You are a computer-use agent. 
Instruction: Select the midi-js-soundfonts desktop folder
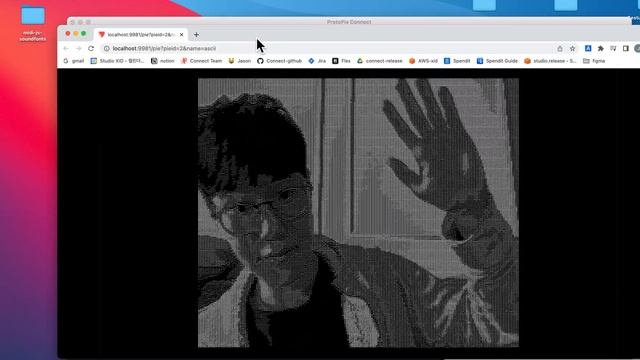[33, 24]
